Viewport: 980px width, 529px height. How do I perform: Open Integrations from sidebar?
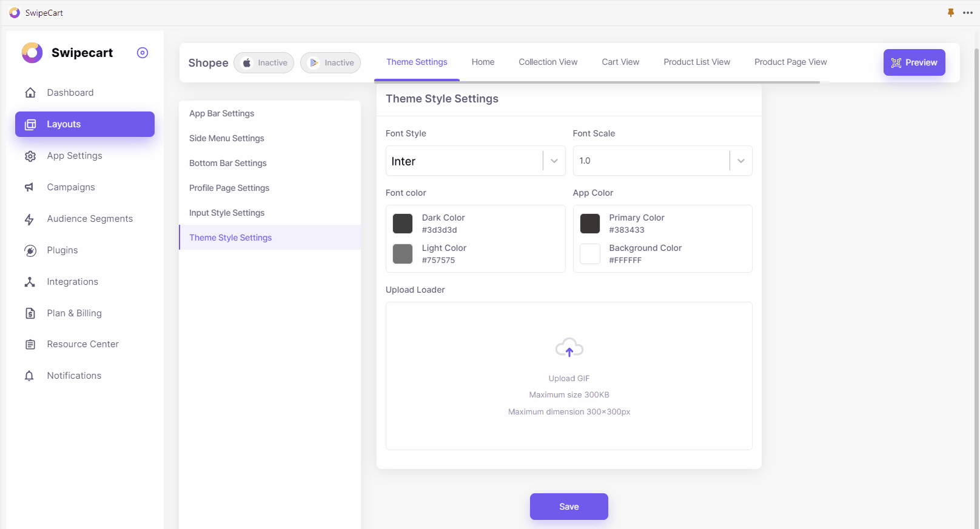[x=85, y=282]
